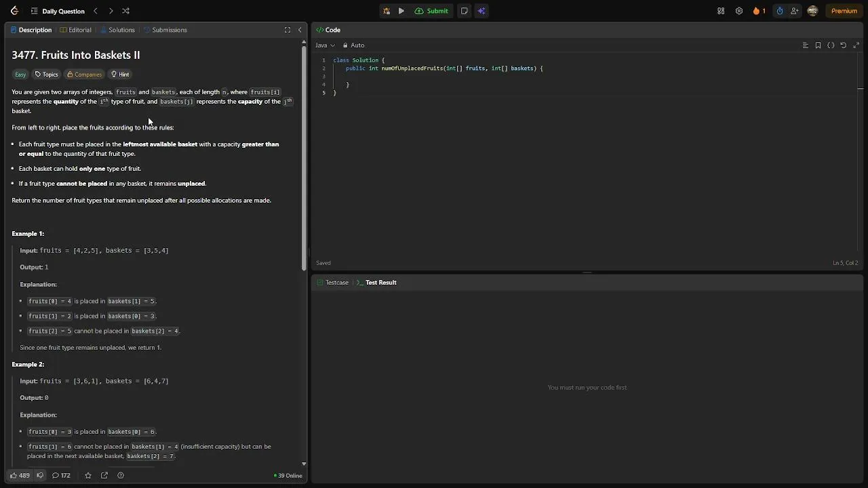Star this problem to add to favorites
The image size is (868, 488).
[87, 475]
